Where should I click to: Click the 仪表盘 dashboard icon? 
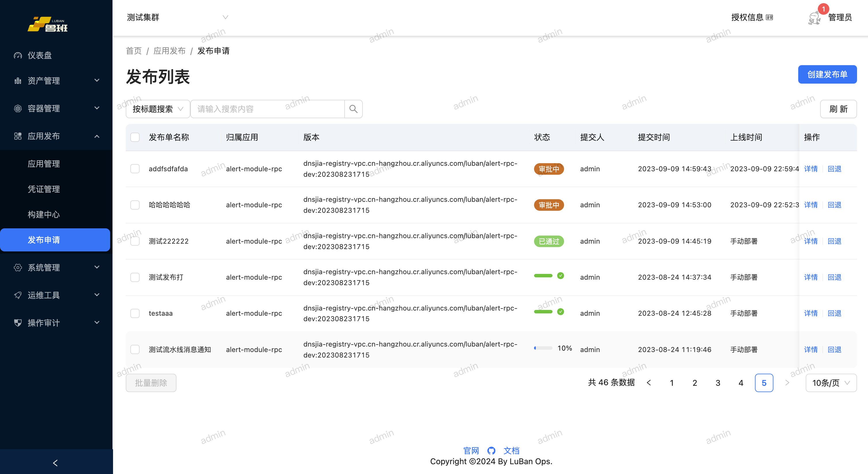(18, 55)
